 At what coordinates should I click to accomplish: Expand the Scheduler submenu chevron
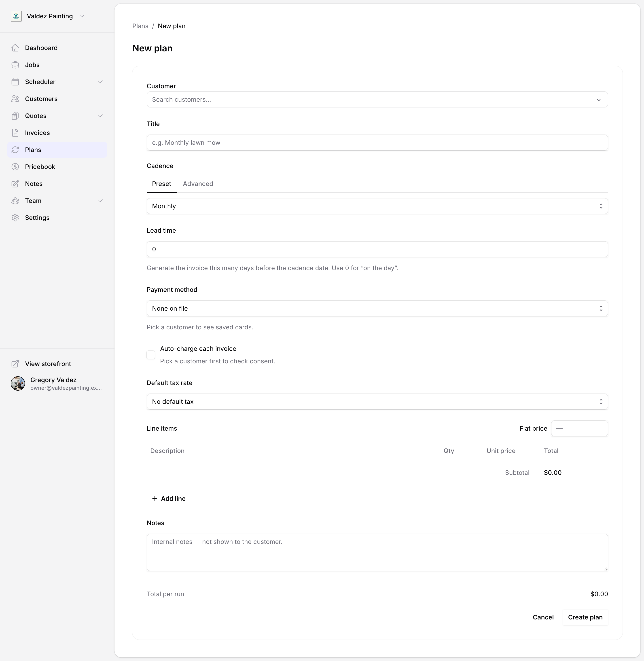[x=100, y=82]
